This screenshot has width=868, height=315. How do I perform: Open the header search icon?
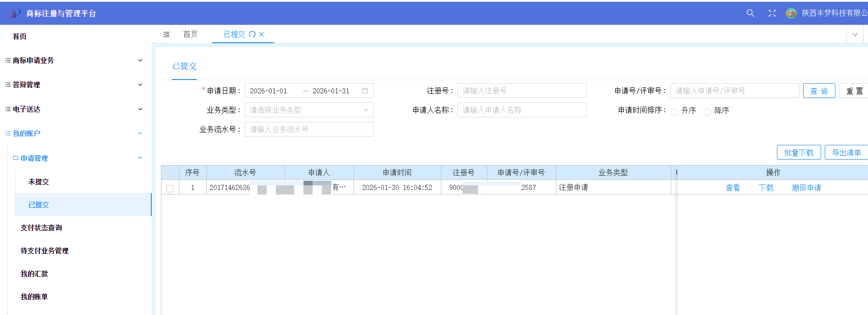click(x=750, y=13)
